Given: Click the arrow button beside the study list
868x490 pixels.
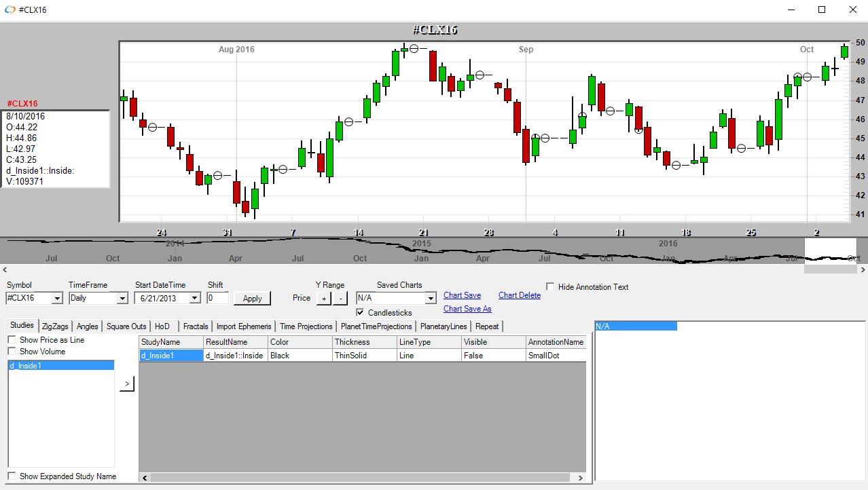Looking at the screenshot, I should pyautogui.click(x=127, y=384).
